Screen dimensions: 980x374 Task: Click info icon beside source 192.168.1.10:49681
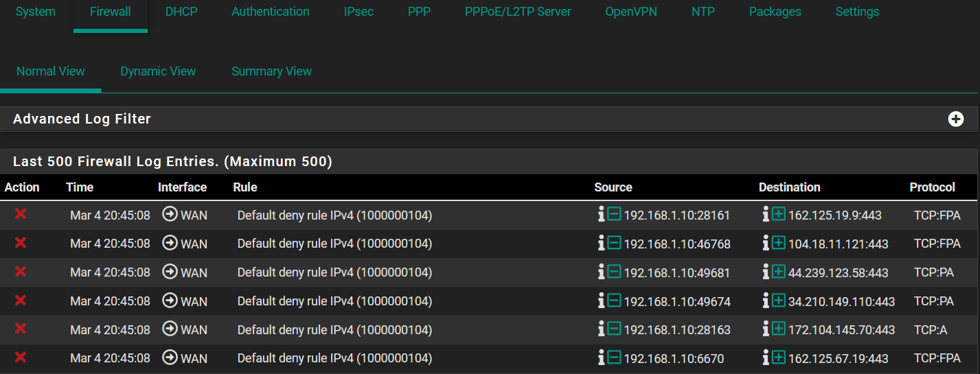coord(602,272)
